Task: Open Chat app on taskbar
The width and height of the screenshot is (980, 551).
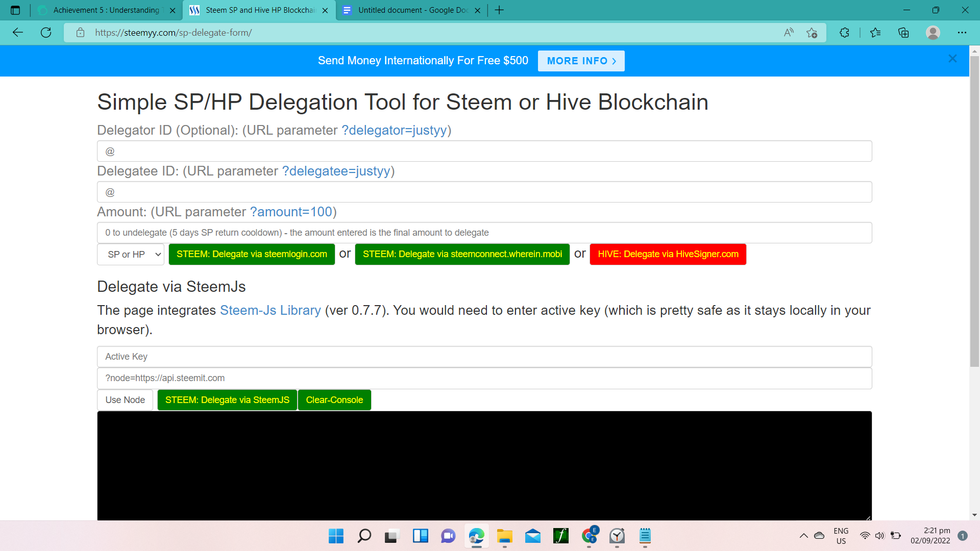Action: 448,536
